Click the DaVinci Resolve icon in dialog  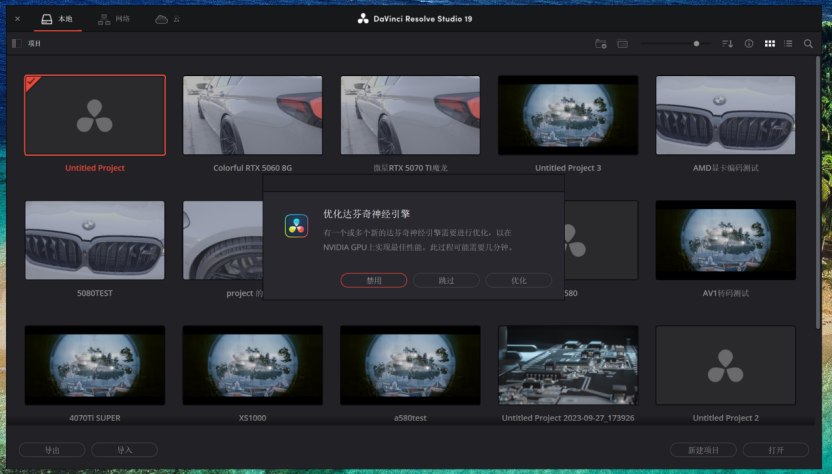pos(296,226)
